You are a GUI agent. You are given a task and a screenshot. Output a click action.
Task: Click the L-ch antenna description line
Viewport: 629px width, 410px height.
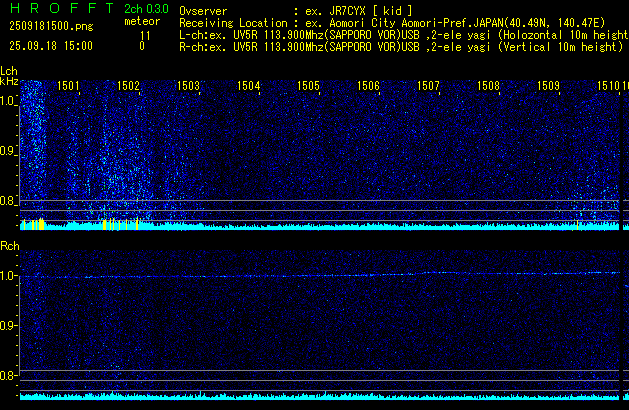(x=400, y=34)
